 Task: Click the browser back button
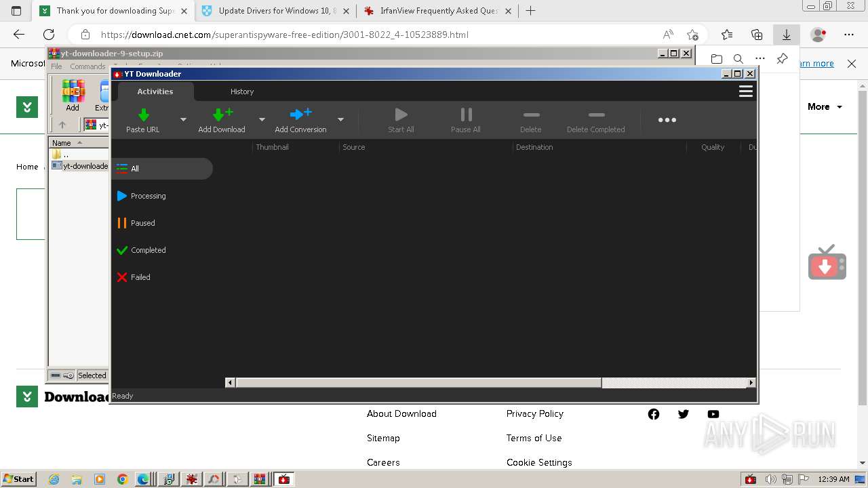[x=19, y=35]
